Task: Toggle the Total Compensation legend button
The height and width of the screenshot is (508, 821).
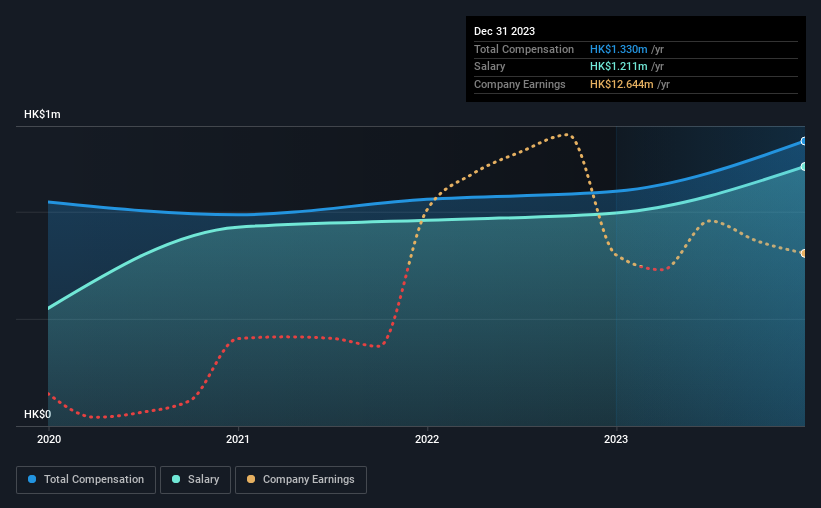Action: coord(86,480)
